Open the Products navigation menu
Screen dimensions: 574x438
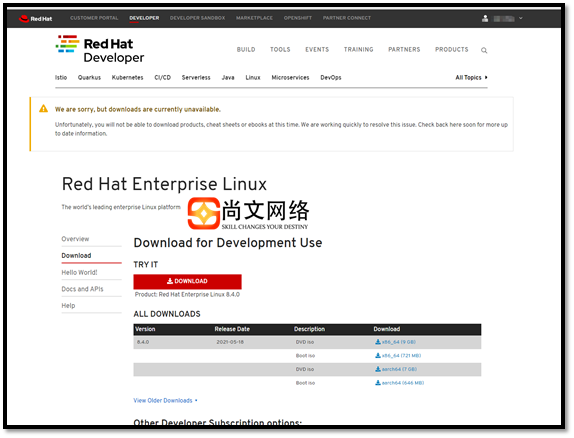point(451,49)
